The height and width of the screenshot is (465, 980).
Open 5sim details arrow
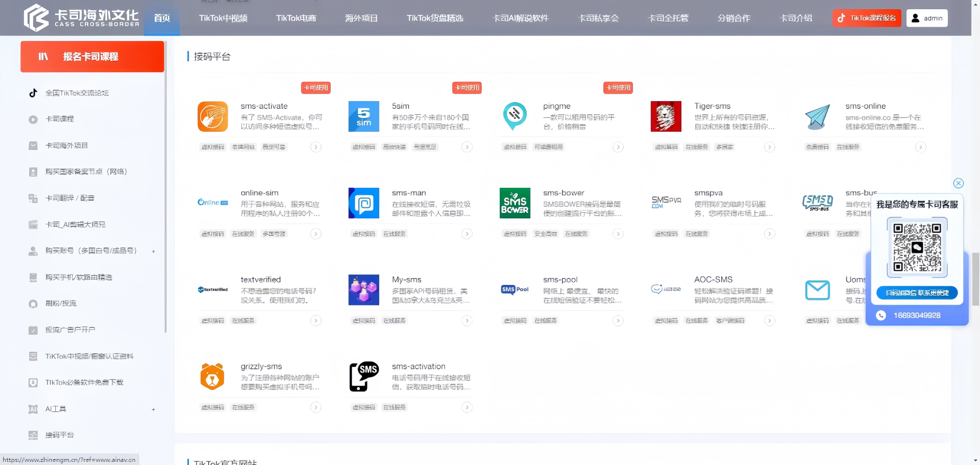click(x=467, y=147)
